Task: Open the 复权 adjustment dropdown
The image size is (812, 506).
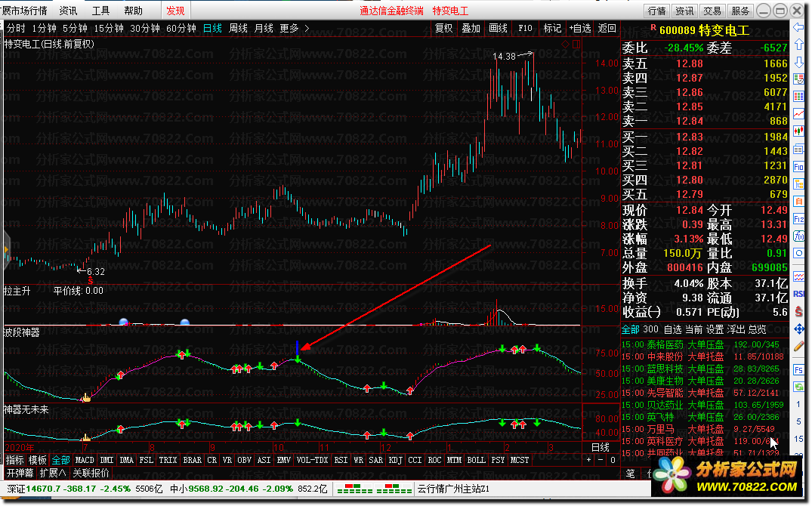Action: [444, 28]
